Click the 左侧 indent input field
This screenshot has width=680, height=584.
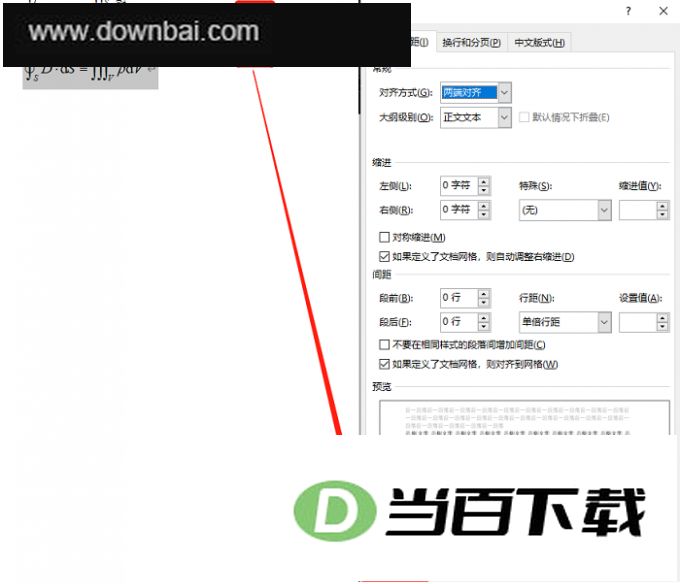tap(459, 185)
